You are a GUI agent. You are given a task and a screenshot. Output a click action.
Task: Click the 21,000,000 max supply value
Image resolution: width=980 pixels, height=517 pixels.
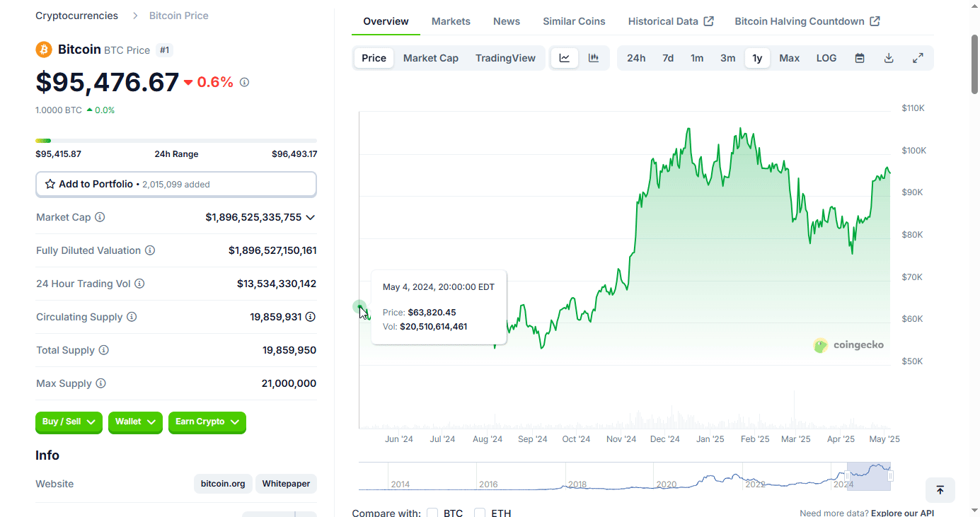point(289,383)
